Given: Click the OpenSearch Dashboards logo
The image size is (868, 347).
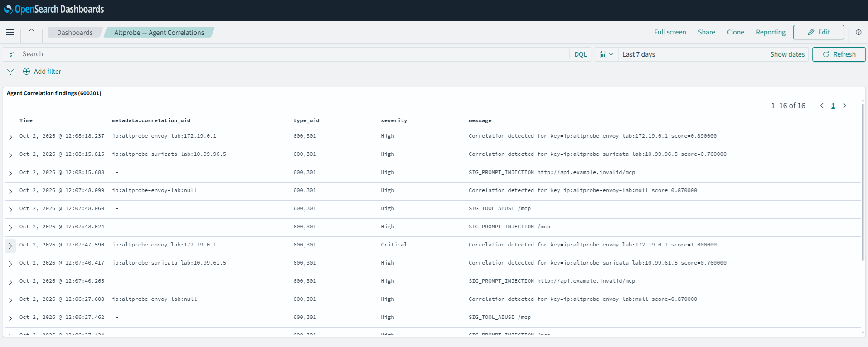Looking at the screenshot, I should pyautogui.click(x=54, y=9).
